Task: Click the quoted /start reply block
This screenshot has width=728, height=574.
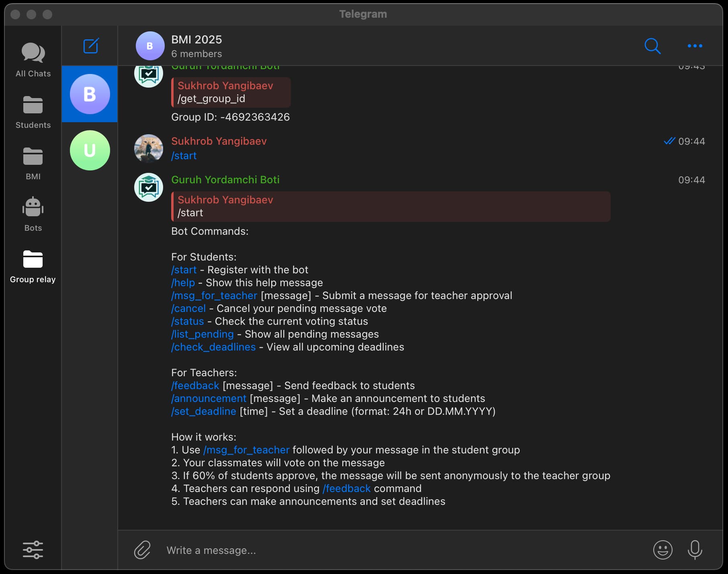Action: coord(391,206)
